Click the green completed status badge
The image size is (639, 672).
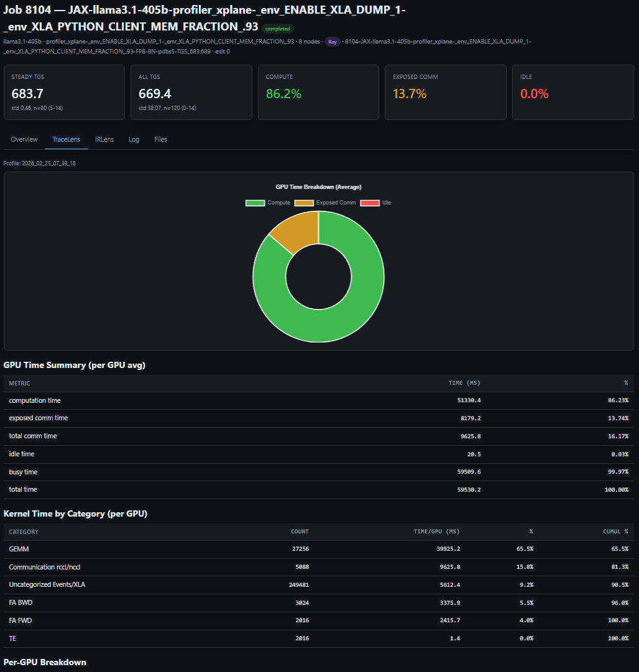[x=277, y=29]
